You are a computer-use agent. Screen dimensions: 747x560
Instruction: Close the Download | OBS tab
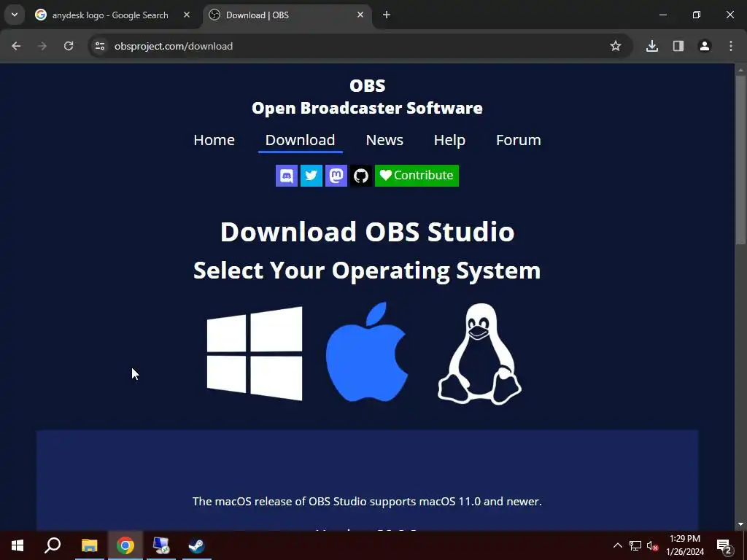tap(360, 15)
